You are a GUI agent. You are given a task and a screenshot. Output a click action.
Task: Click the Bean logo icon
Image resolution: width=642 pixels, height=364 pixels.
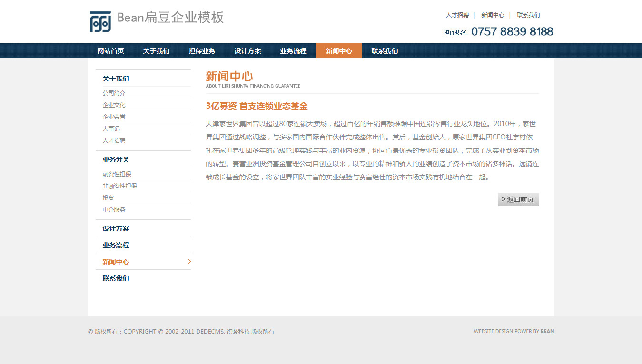coord(100,22)
